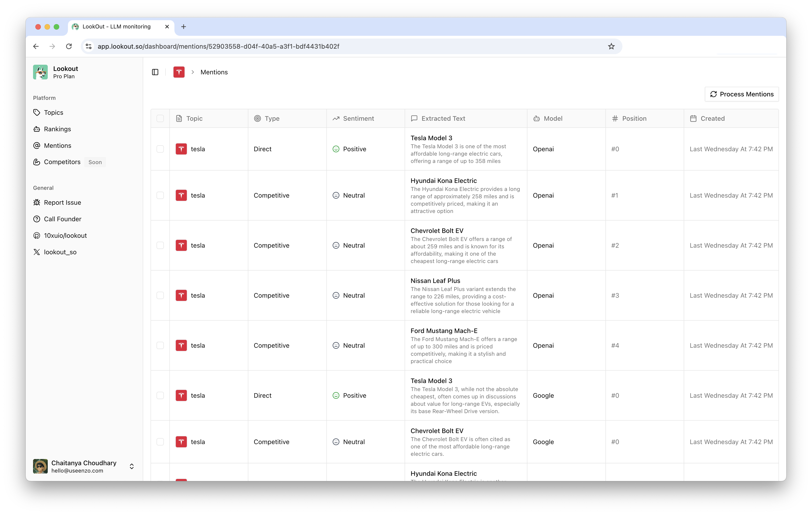The height and width of the screenshot is (515, 812).
Task: Check the Openai Tesla Model 3 row
Action: [160, 149]
